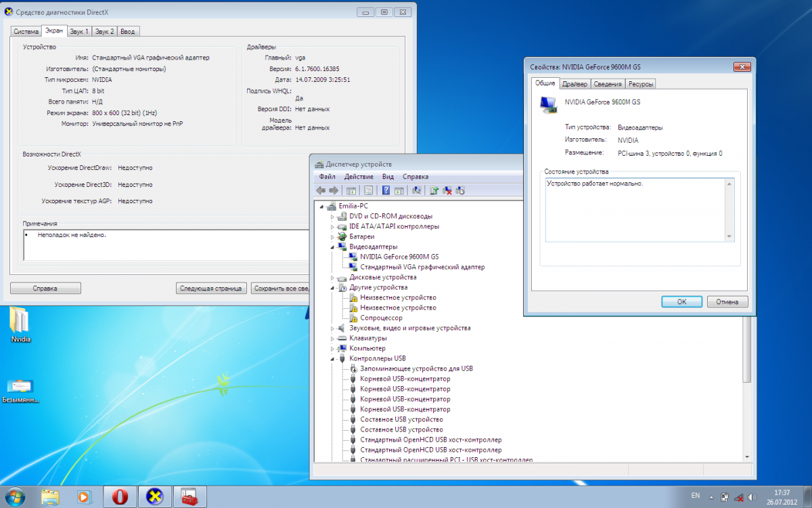Open the Действие menu
This screenshot has width=812, height=508.
(x=359, y=176)
